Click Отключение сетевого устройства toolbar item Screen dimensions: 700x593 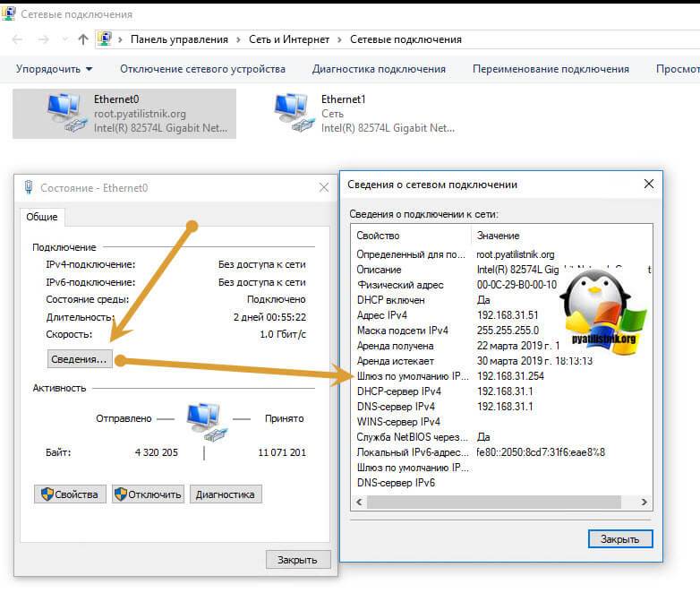pyautogui.click(x=202, y=69)
